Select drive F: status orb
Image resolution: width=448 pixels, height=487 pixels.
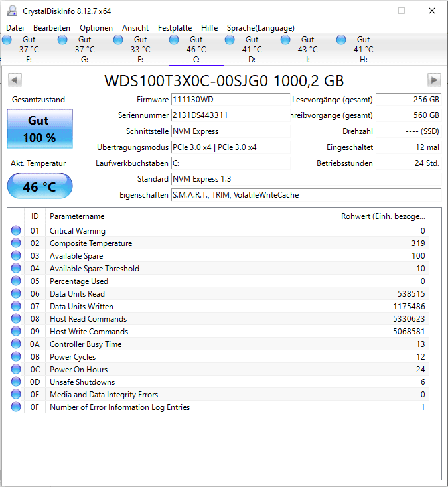7,40
